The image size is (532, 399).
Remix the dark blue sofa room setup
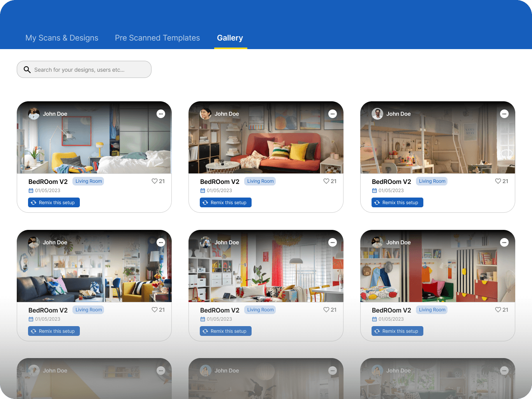(54, 331)
